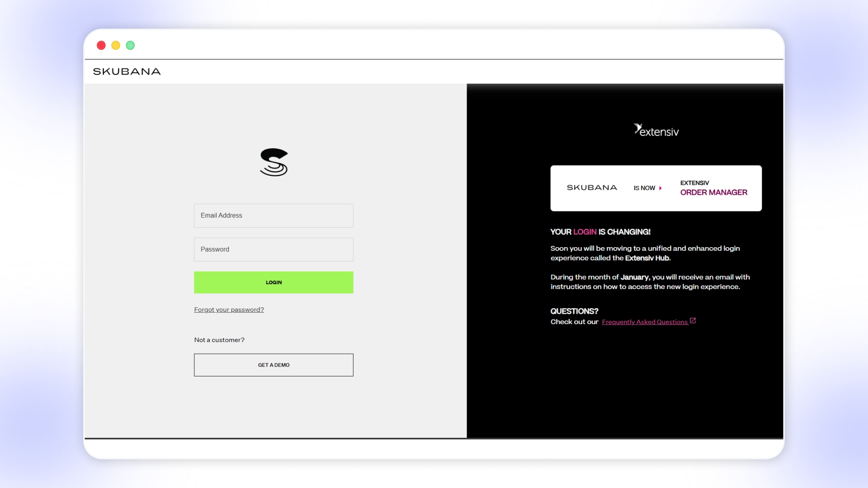868x488 pixels.
Task: Click the external link icon beside FAQ
Action: point(693,321)
